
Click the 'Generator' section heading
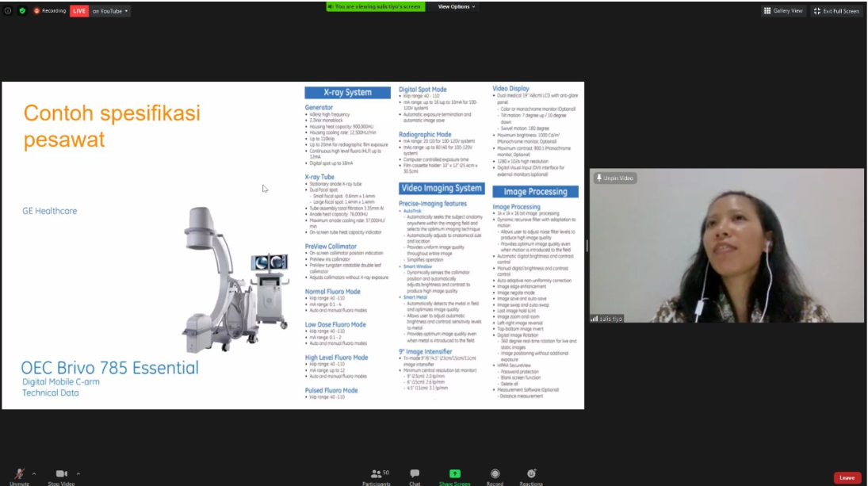tap(319, 107)
